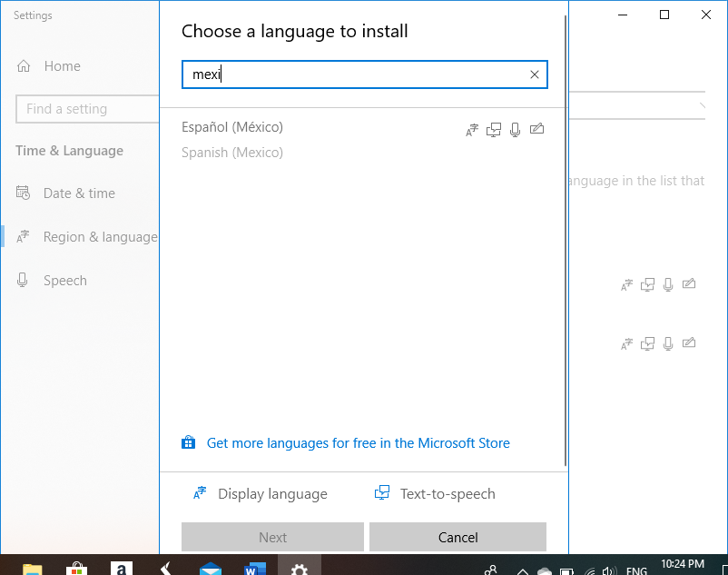The height and width of the screenshot is (575, 728).
Task: Click lower background row microphone icon
Action: (x=668, y=343)
